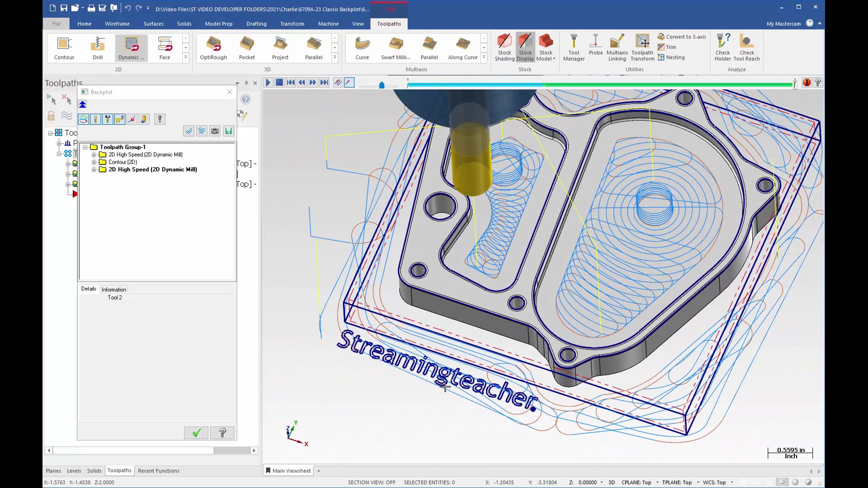Run Check Tool Reach analysis
The height and width of the screenshot is (488, 868).
click(746, 48)
